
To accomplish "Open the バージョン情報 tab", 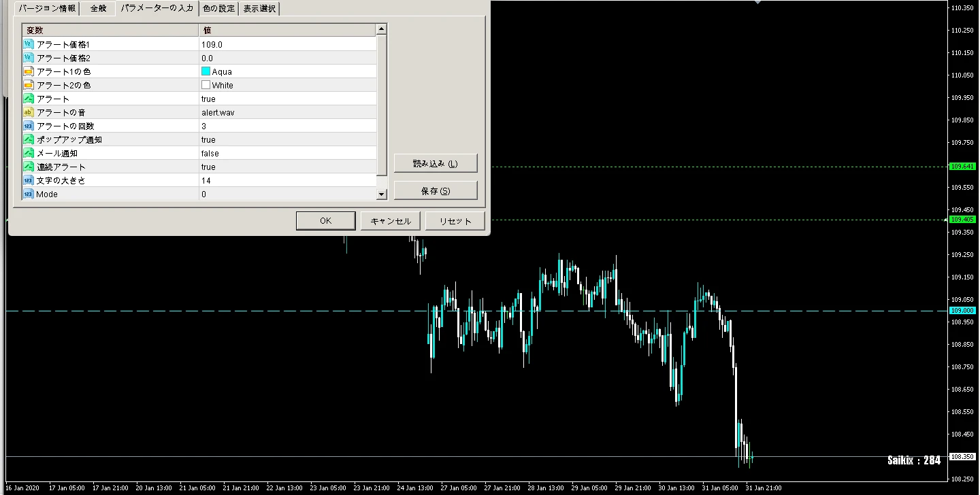I will (x=46, y=8).
